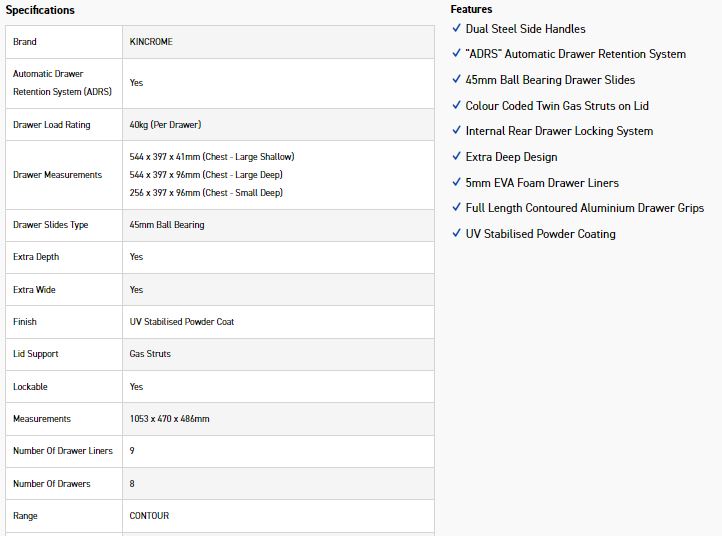Select the 1053 x 470 x 486mm measurement value

(x=169, y=419)
